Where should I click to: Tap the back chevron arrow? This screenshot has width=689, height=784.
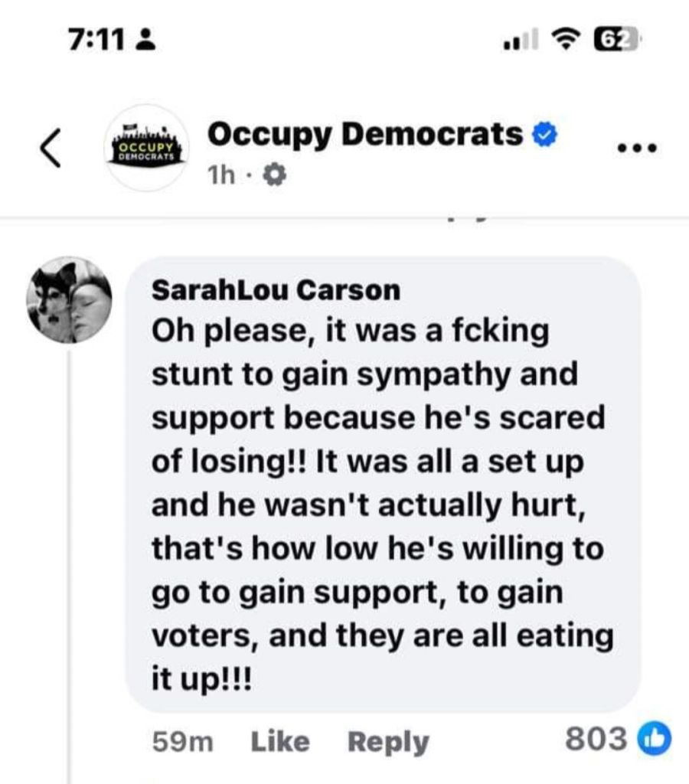click(50, 148)
